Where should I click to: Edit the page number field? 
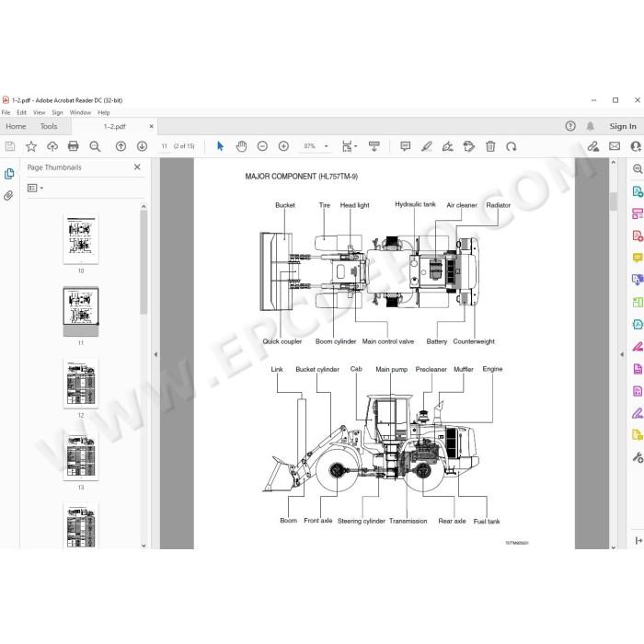tap(165, 146)
